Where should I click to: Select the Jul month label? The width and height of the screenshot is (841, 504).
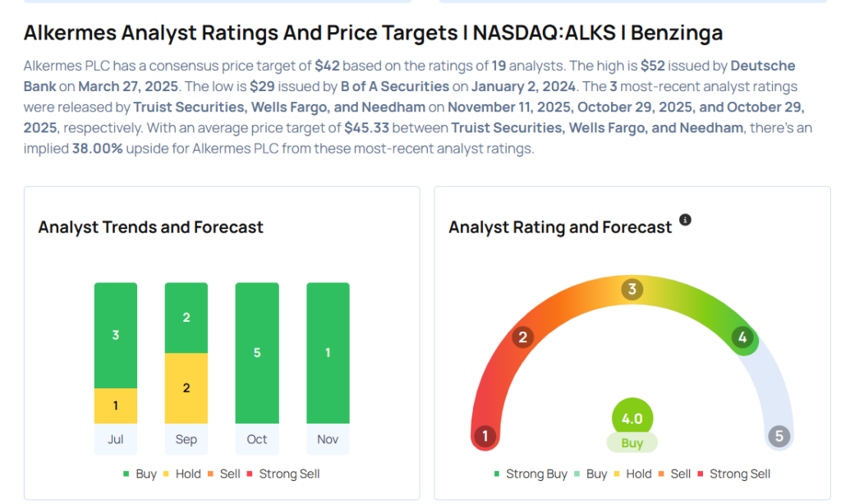116,439
